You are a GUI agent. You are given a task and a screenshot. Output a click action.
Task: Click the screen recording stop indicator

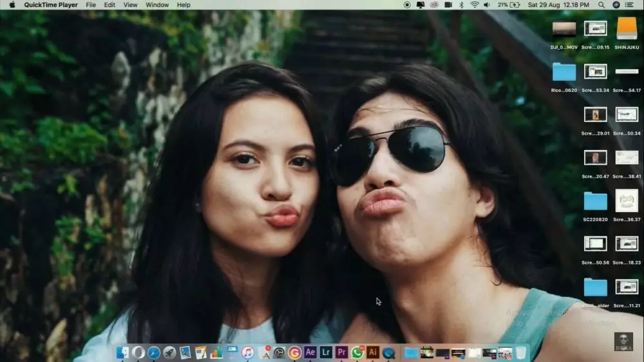coord(407,5)
